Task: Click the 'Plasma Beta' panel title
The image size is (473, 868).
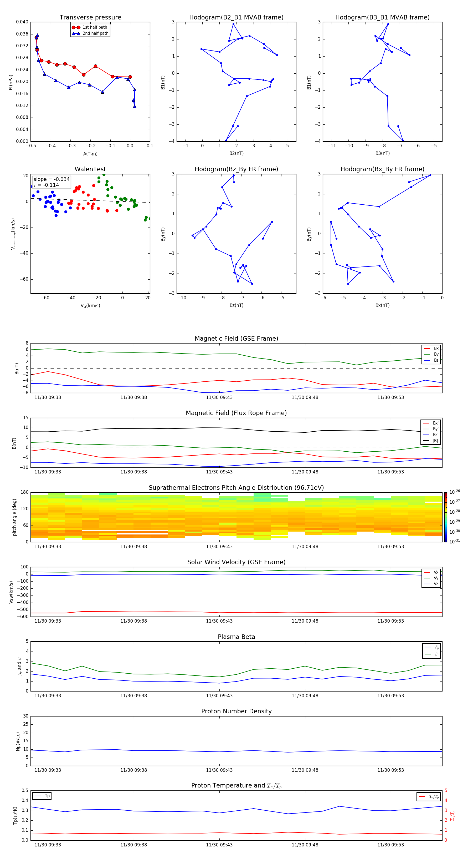Action: (236, 637)
